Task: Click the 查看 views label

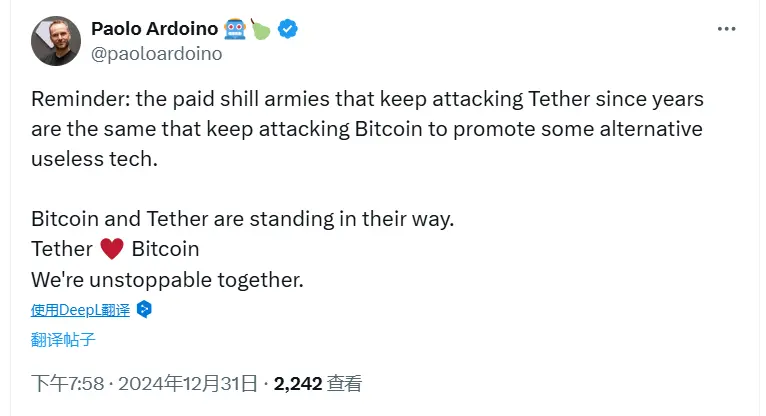Action: 345,383
